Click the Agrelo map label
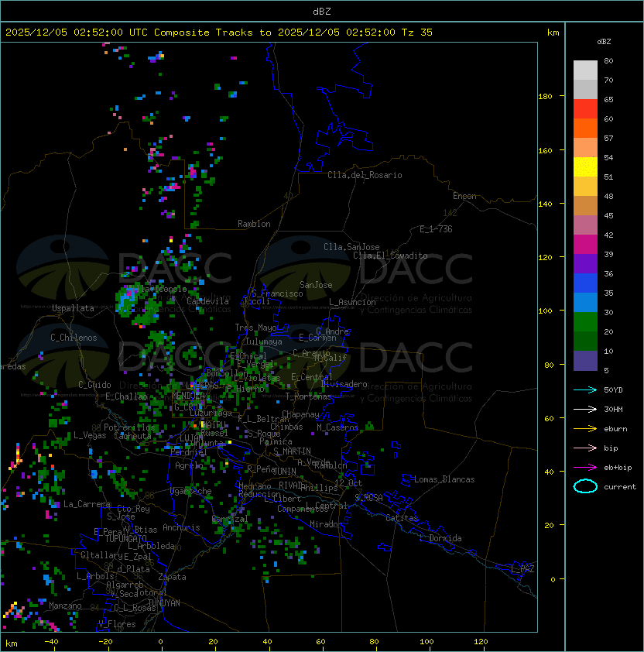Viewport: 644px width, 652px height. click(x=189, y=465)
